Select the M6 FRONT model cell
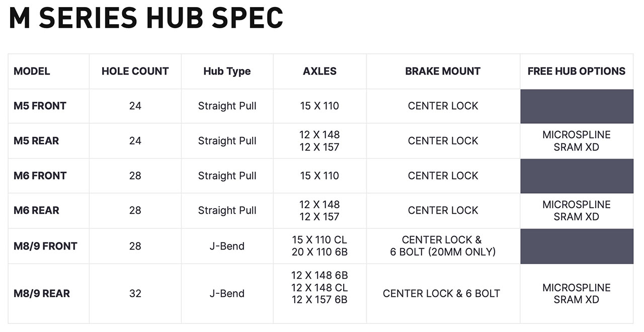This screenshot has height=332, width=644. pyautogui.click(x=40, y=176)
